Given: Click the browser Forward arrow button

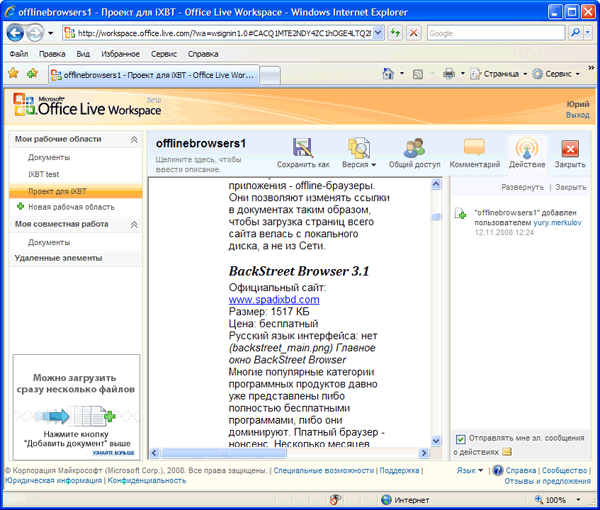Looking at the screenshot, I should [x=35, y=33].
